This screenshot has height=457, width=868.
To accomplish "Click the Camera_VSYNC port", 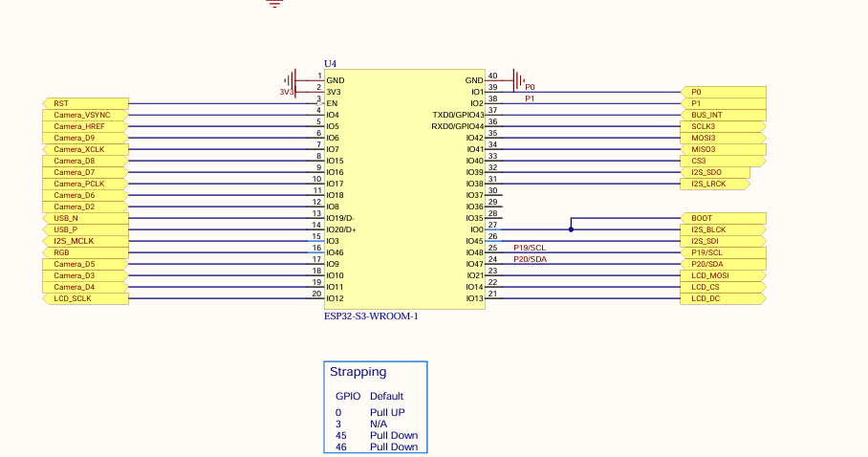I will click(x=86, y=115).
